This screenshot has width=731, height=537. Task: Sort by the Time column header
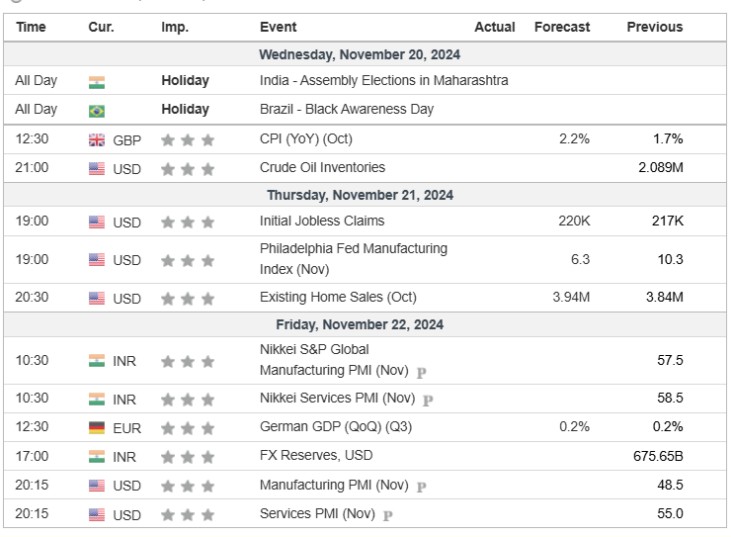(x=31, y=27)
